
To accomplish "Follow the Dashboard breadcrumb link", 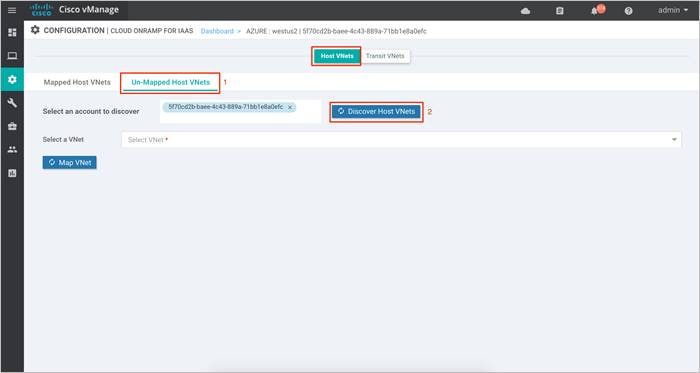I will pos(217,31).
